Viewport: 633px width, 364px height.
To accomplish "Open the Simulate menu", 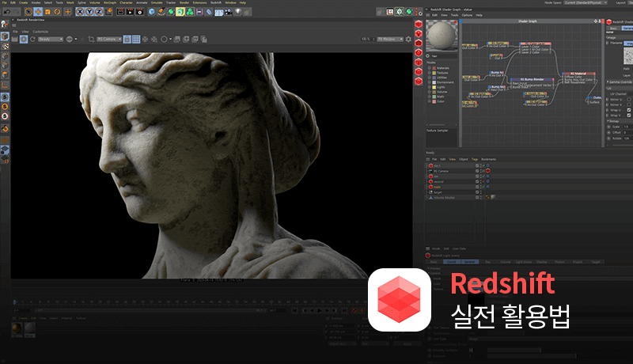I will click(x=157, y=2).
